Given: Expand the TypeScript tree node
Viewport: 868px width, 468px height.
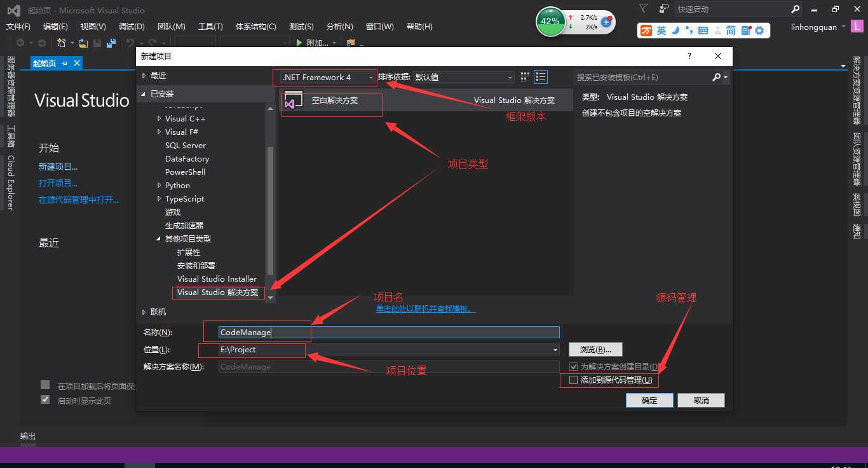Looking at the screenshot, I should (x=159, y=199).
